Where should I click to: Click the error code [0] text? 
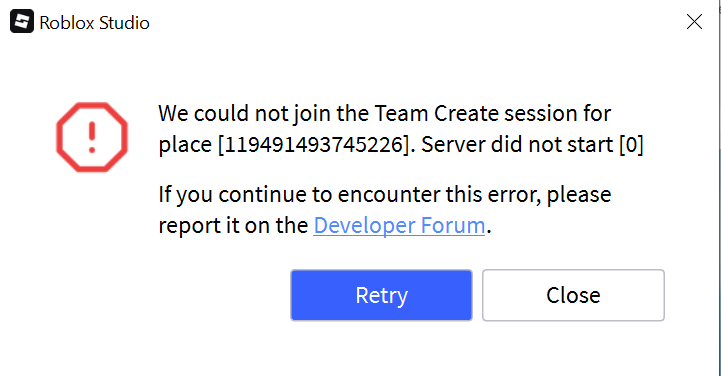[x=631, y=145]
